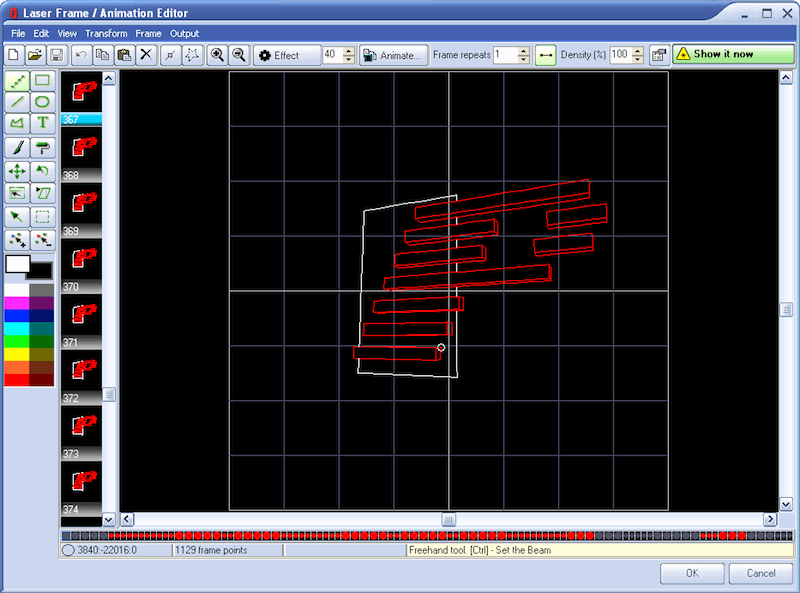Screen dimensions: 800x593
Task: Pick the red color swatch
Action: 15,380
